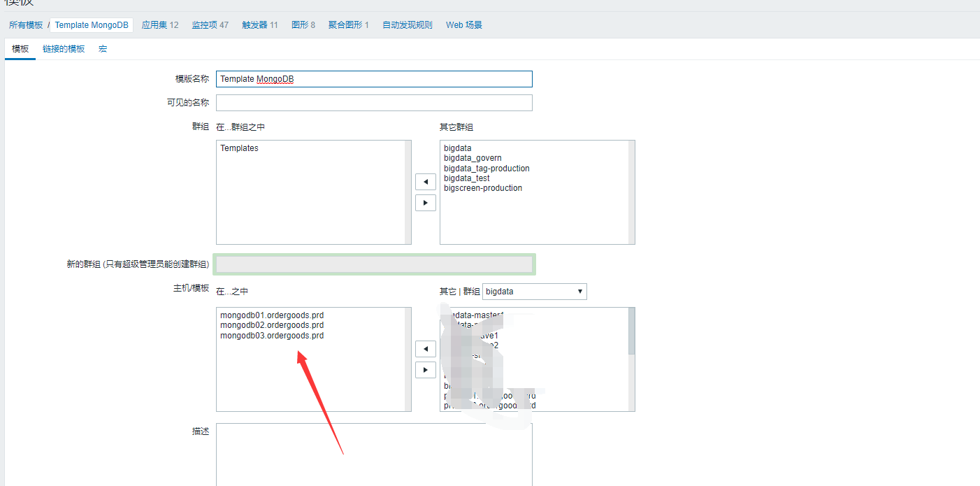
Task: Switch to 宏 tab
Action: click(x=103, y=49)
